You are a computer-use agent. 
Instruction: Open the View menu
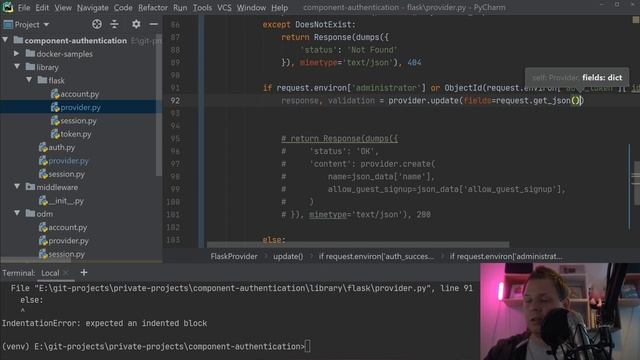(63, 7)
